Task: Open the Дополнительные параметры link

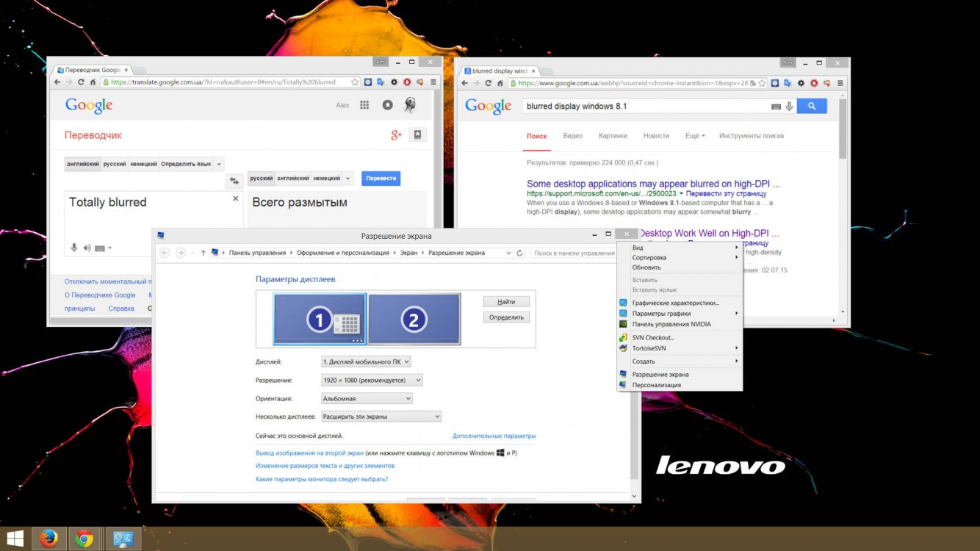Action: tap(494, 436)
